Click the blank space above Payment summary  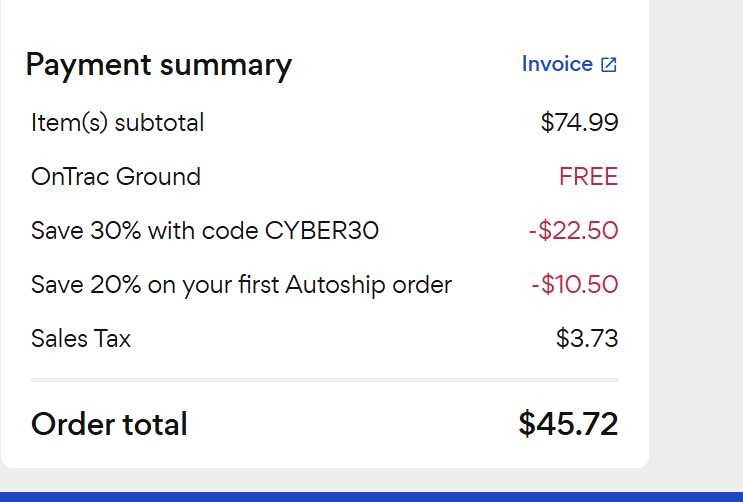325,20
